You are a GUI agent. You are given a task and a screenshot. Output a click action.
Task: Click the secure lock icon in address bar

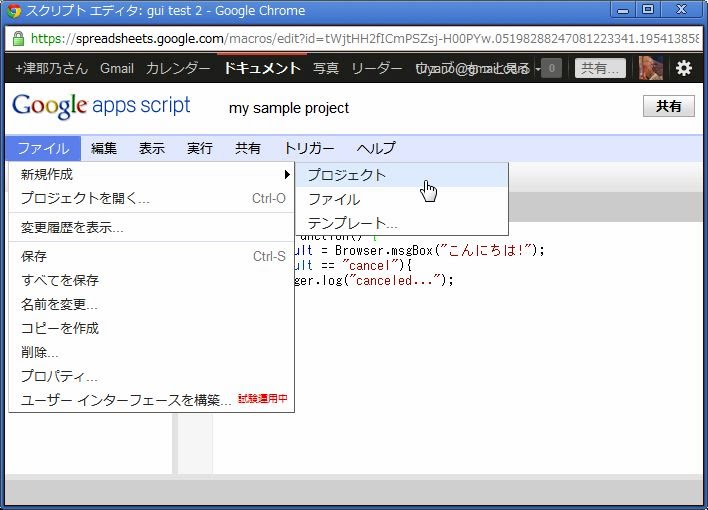pos(18,40)
